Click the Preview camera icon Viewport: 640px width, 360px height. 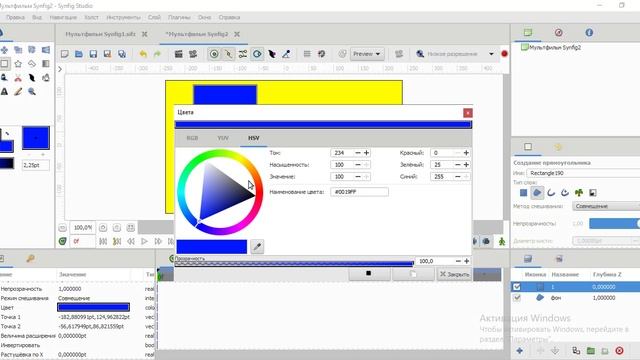pos(193,54)
